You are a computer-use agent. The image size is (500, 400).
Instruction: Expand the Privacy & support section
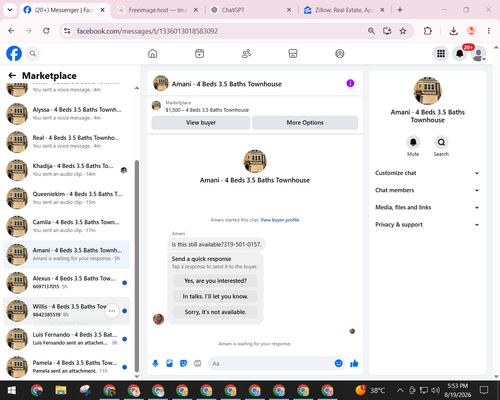pyautogui.click(x=427, y=225)
